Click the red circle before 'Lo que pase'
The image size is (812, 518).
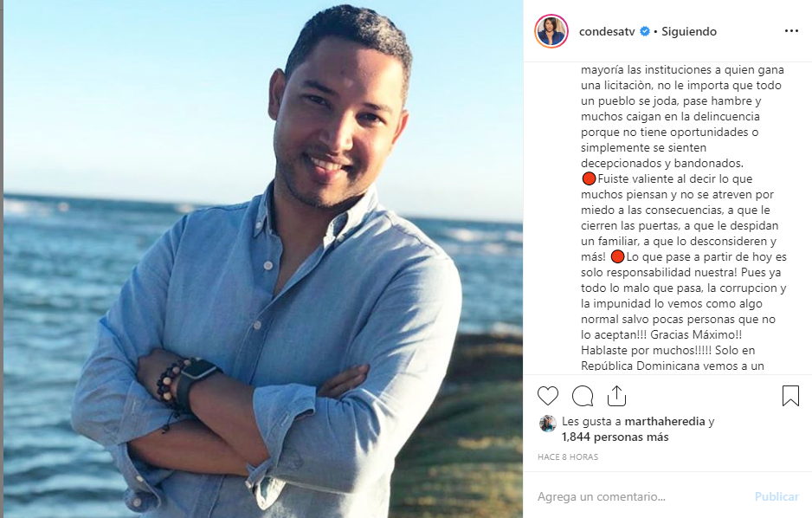point(617,257)
